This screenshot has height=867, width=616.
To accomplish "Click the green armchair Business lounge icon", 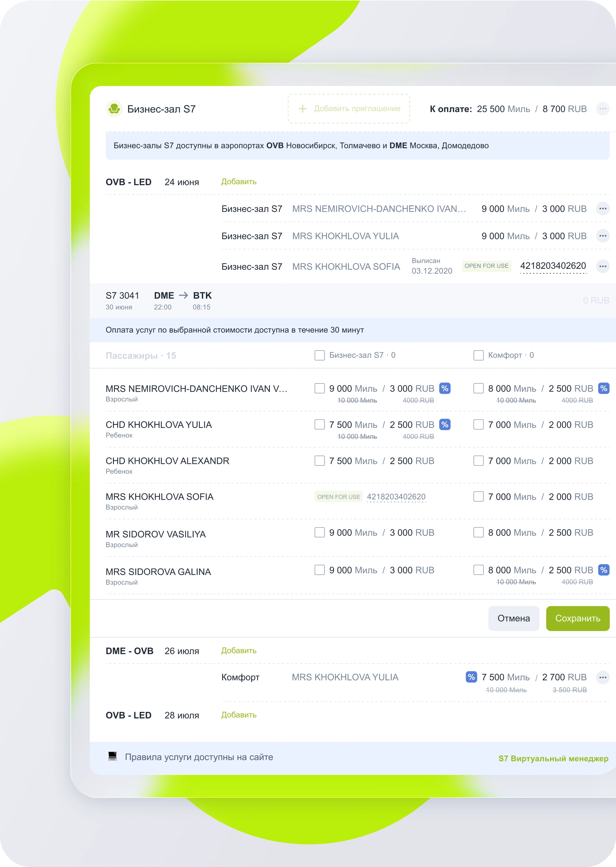I will (114, 109).
